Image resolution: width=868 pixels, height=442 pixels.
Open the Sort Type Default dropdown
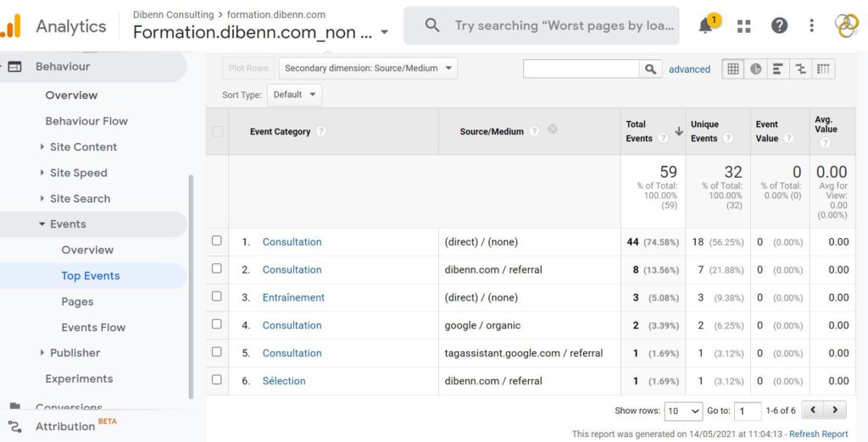(x=294, y=95)
